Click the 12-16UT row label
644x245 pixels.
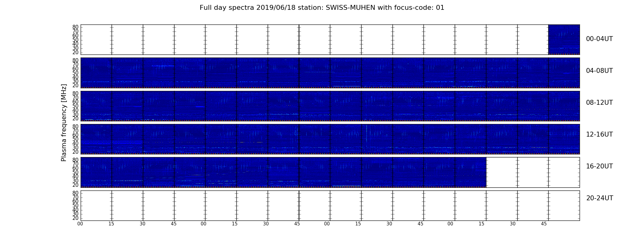(x=599, y=134)
